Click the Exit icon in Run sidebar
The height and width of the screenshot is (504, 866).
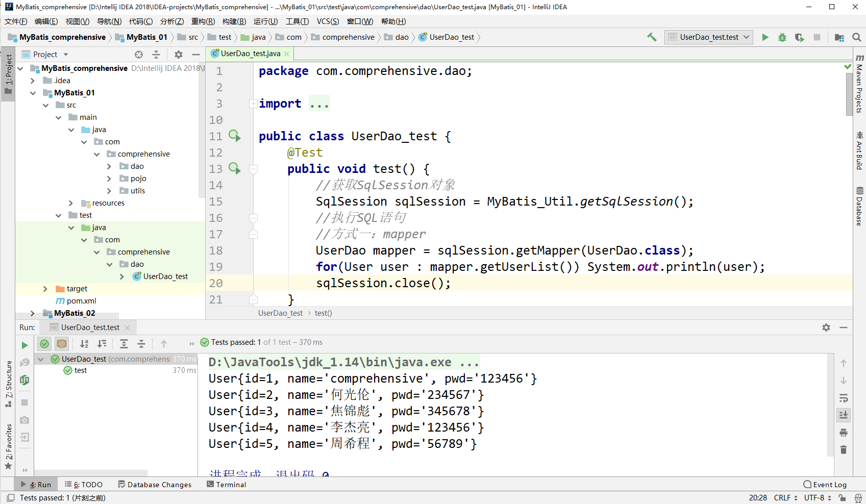point(24,437)
